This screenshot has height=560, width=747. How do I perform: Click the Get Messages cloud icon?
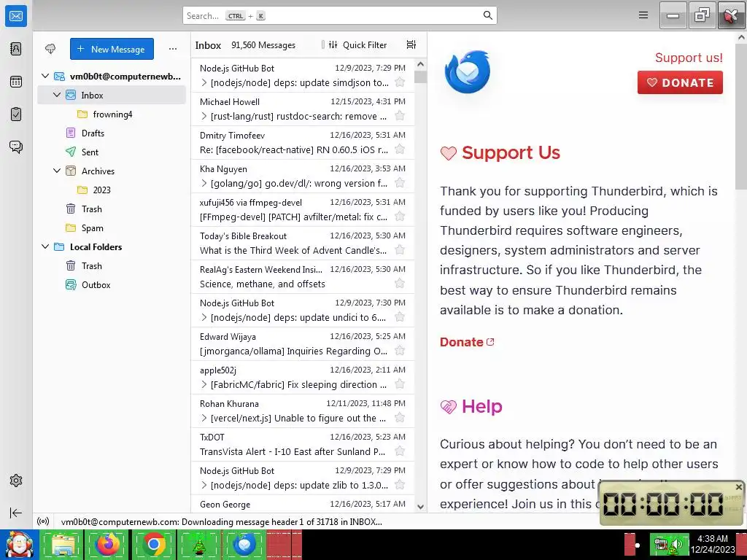(50, 49)
